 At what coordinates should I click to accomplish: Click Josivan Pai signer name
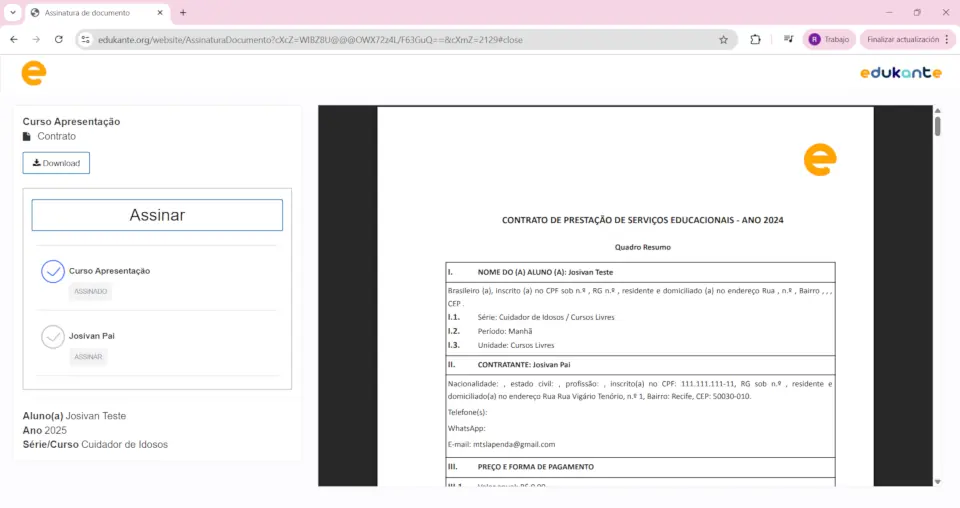pos(92,336)
